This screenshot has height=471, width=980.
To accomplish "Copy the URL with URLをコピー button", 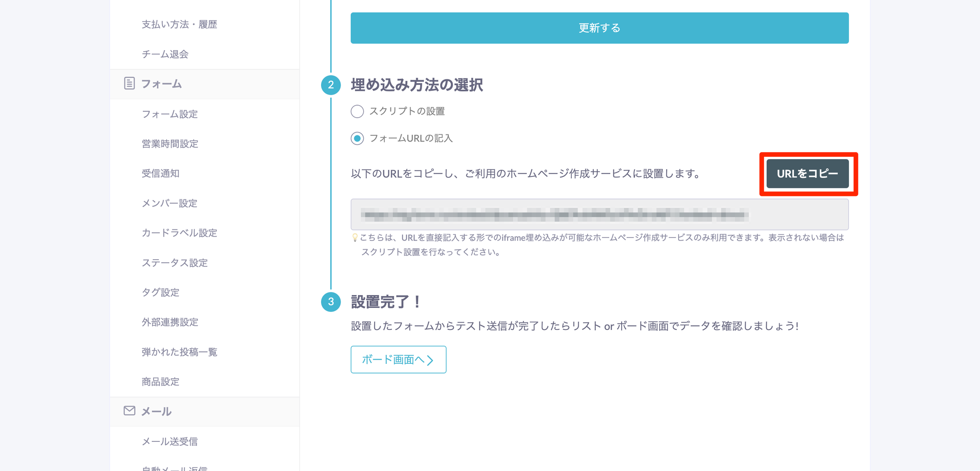I will pos(808,174).
